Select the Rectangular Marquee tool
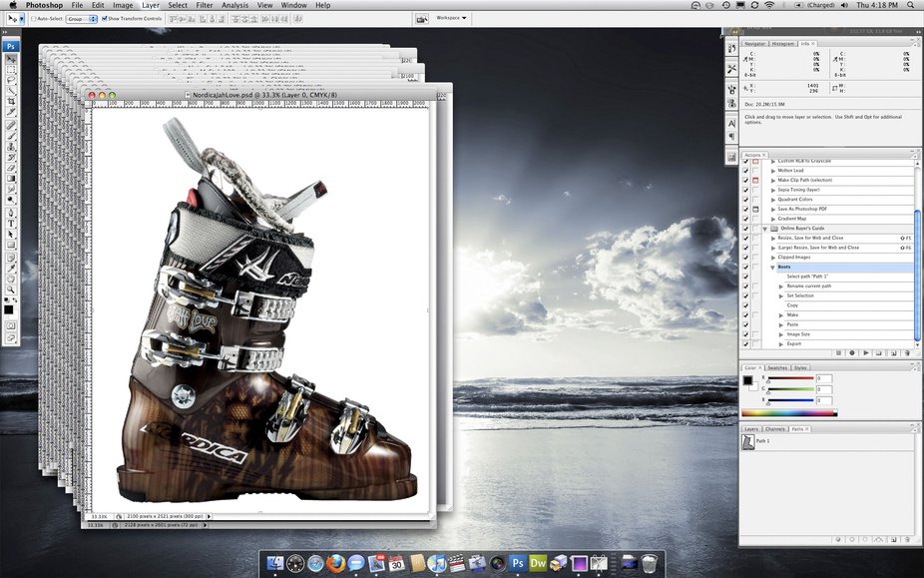The height and width of the screenshot is (578, 924). (11, 70)
